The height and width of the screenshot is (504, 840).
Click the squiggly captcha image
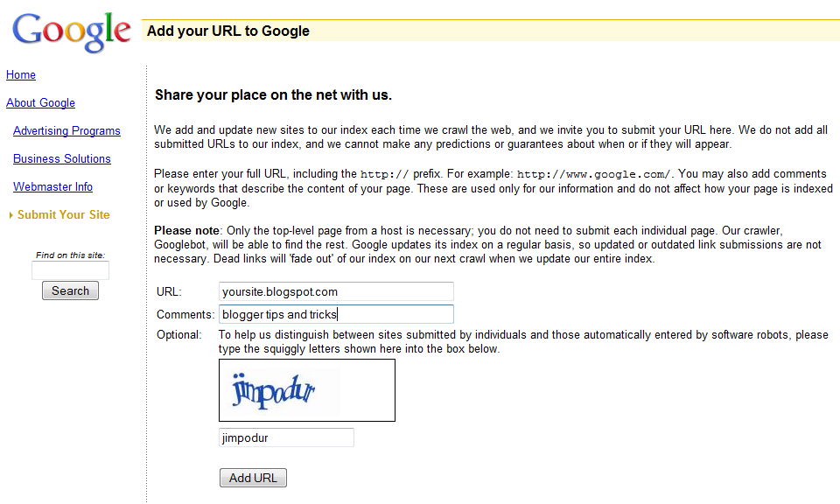tap(306, 390)
